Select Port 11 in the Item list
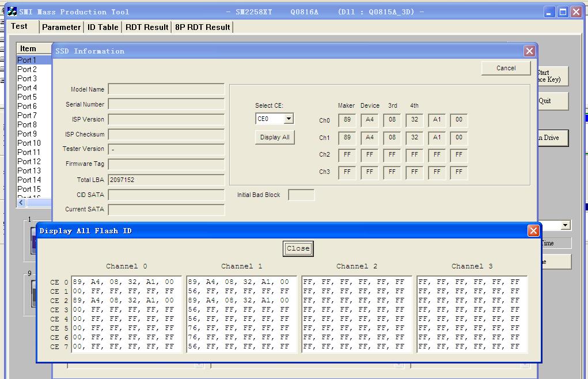Viewport: 588px width, 379px height. coord(34,152)
